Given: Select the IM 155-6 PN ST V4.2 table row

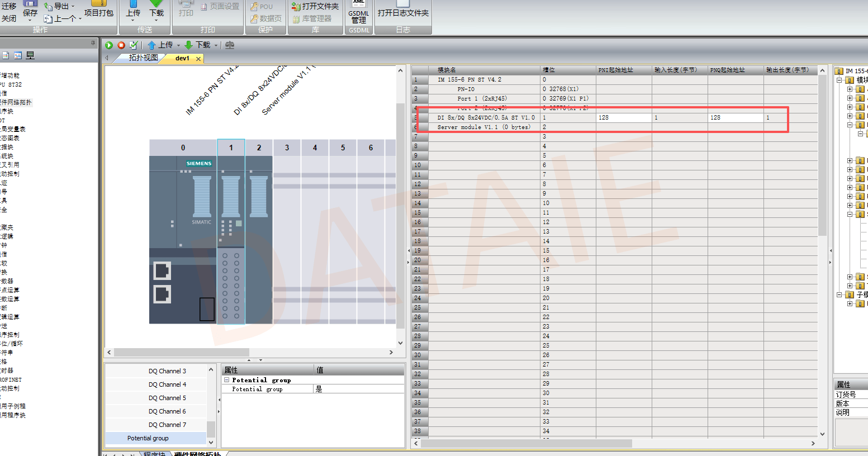Looking at the screenshot, I should coord(615,79).
